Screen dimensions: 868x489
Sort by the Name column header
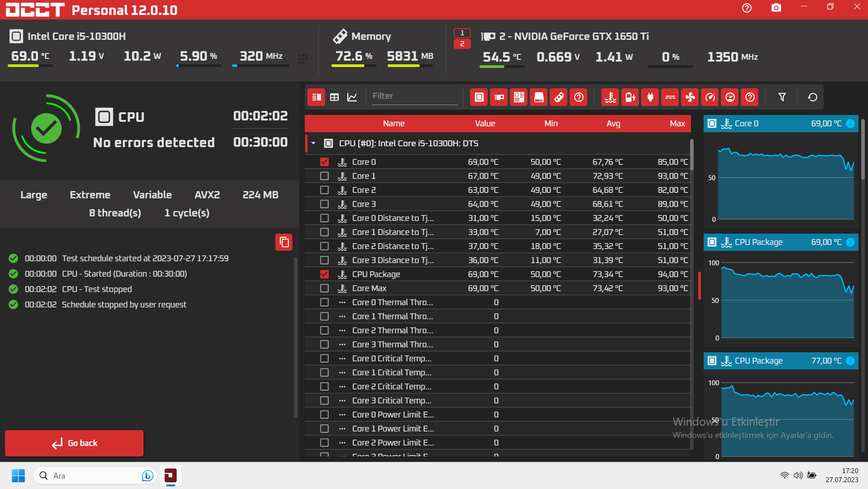click(x=393, y=124)
